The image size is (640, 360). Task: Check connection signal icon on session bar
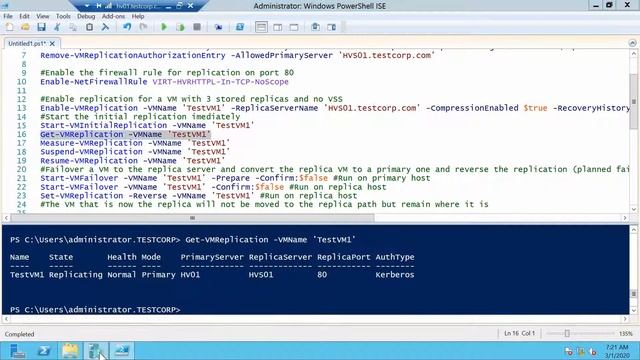[109, 6]
